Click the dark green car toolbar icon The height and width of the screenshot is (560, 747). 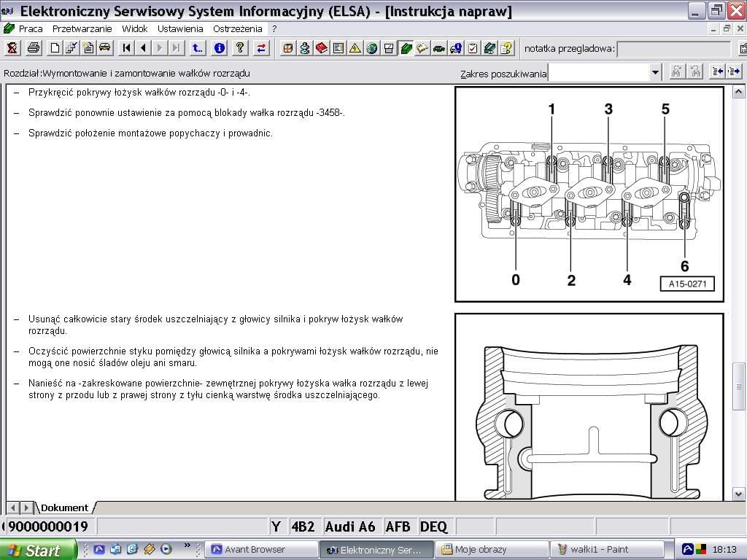point(439,47)
